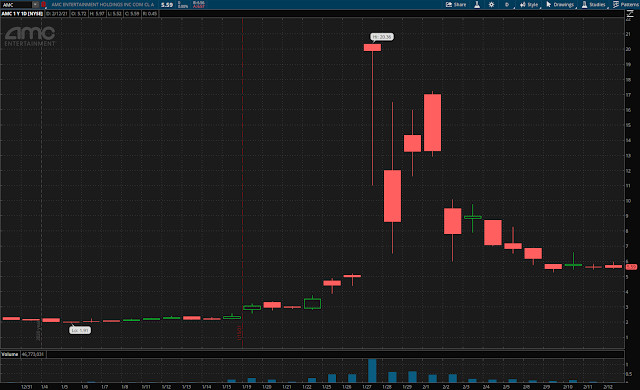Click the 1/28 volume bar

click(392, 377)
